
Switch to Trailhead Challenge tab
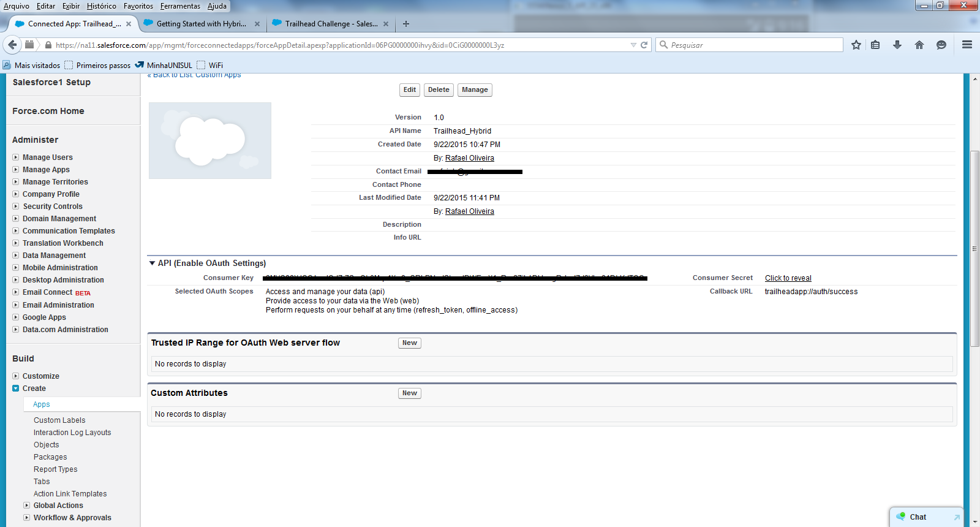pos(331,24)
